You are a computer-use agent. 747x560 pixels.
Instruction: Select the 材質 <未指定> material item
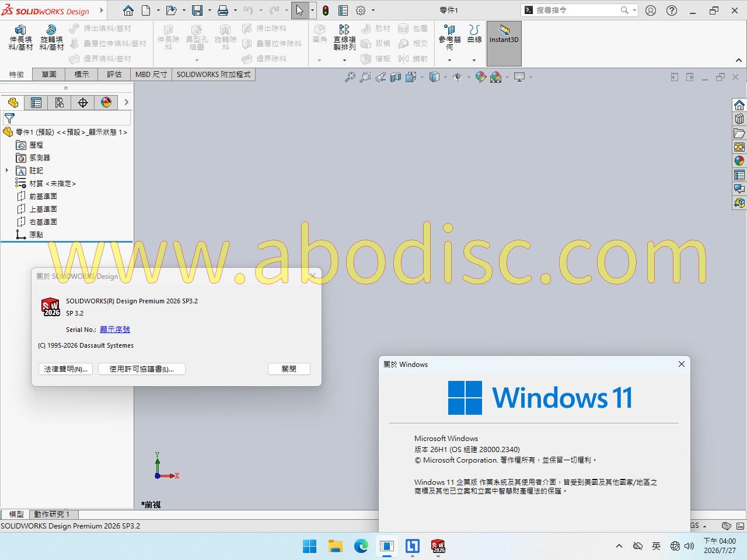tap(53, 183)
